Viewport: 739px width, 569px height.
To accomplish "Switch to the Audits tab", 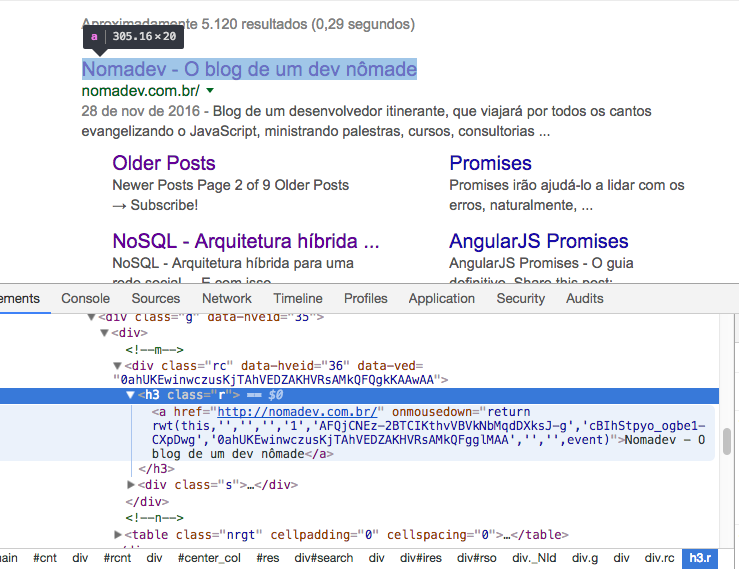I will pyautogui.click(x=584, y=298).
